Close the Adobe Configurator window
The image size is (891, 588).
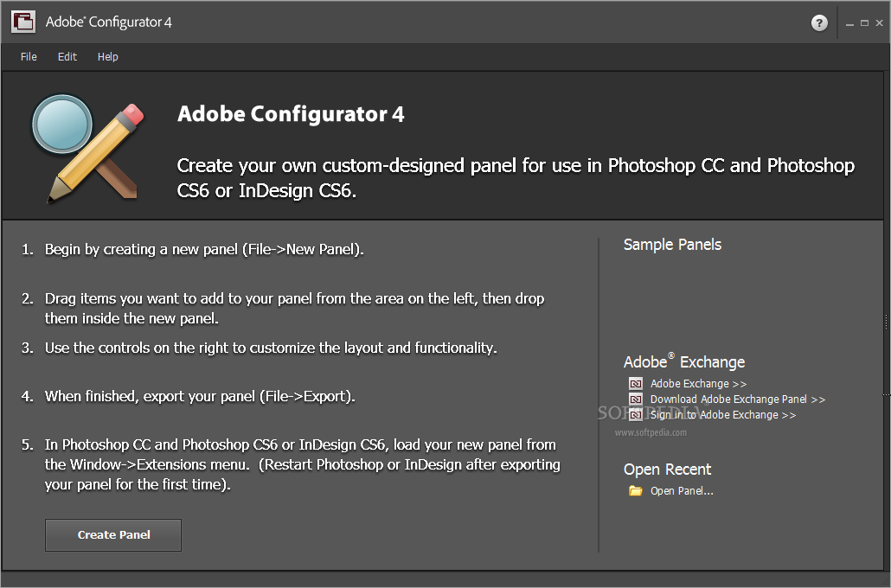[879, 23]
